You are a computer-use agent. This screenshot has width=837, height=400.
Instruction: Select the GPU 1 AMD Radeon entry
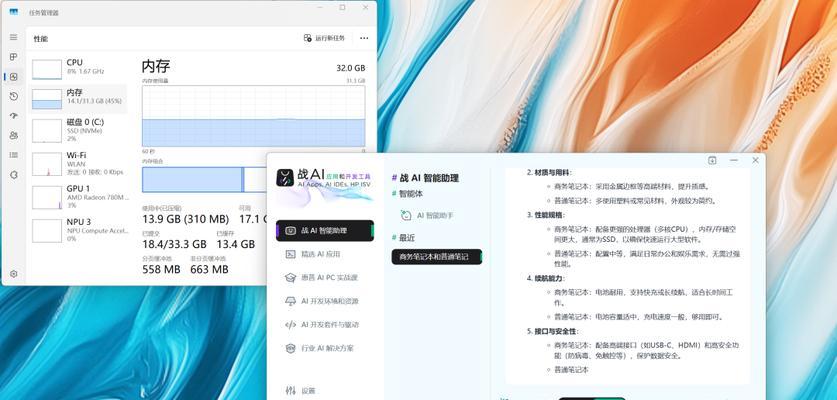(x=79, y=197)
